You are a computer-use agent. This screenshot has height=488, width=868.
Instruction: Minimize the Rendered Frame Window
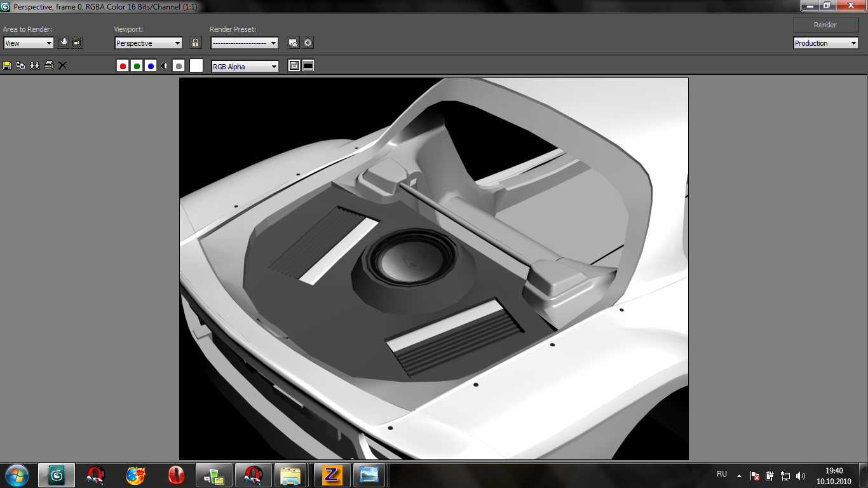(x=809, y=5)
